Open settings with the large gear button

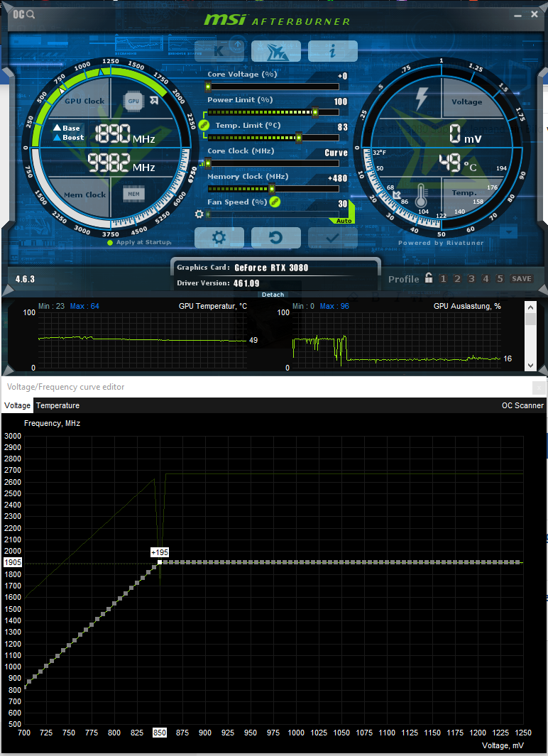coord(219,237)
